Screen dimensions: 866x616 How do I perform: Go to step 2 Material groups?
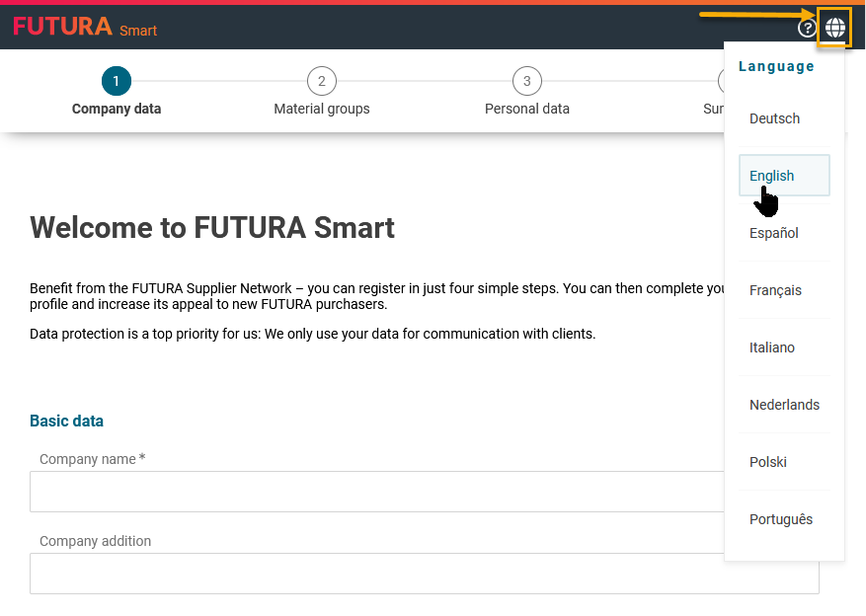coord(321,81)
